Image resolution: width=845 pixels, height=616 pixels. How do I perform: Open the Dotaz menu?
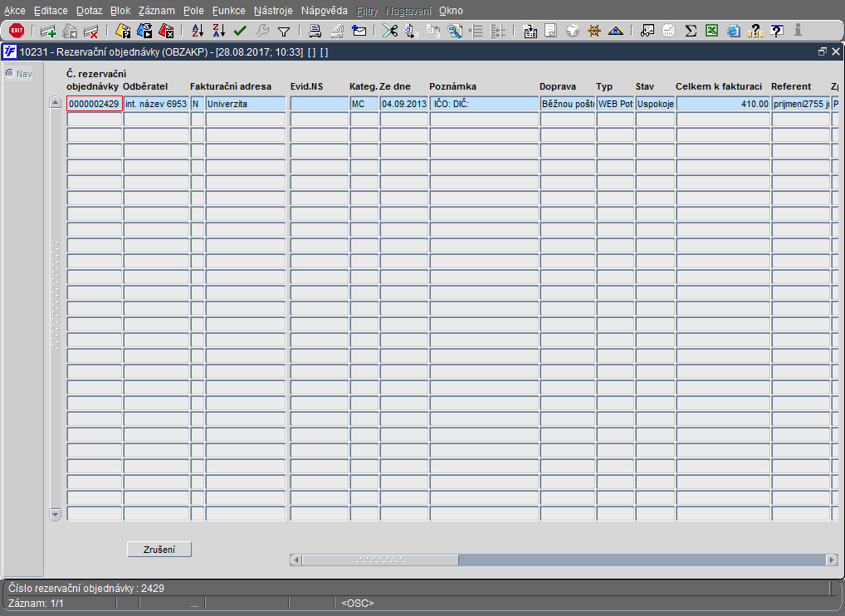click(89, 11)
